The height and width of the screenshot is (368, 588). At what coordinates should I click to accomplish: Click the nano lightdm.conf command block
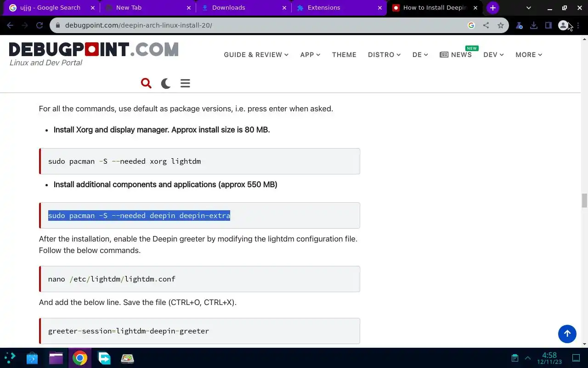(199, 279)
